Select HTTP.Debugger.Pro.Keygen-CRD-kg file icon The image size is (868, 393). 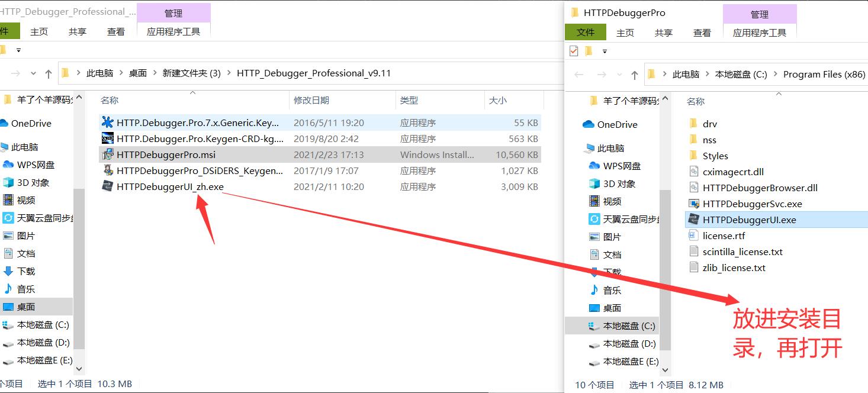pos(107,138)
